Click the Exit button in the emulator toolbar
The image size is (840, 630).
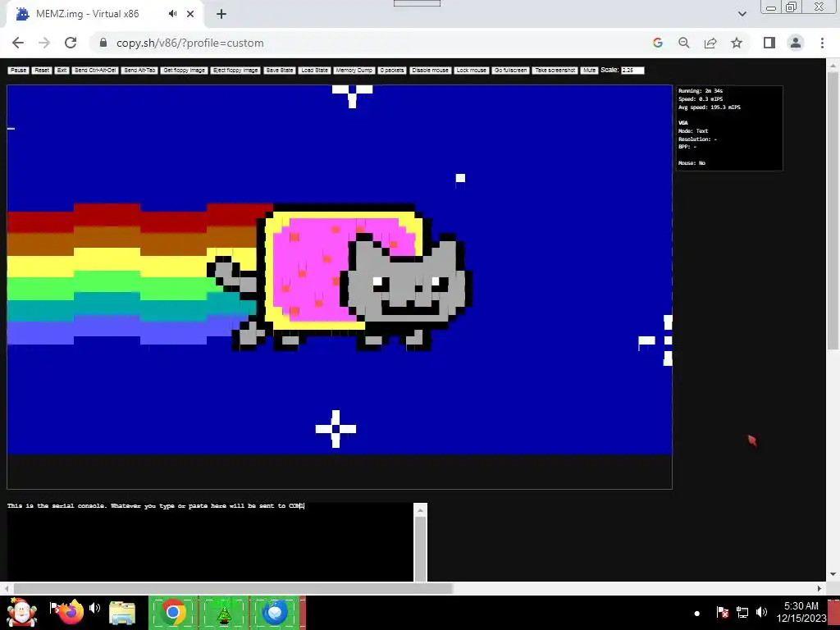click(x=62, y=71)
